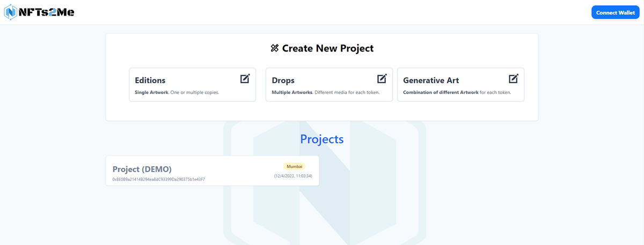Click the project timestamp 12/4/2023
The width and height of the screenshot is (644, 245).
pyautogui.click(x=293, y=176)
